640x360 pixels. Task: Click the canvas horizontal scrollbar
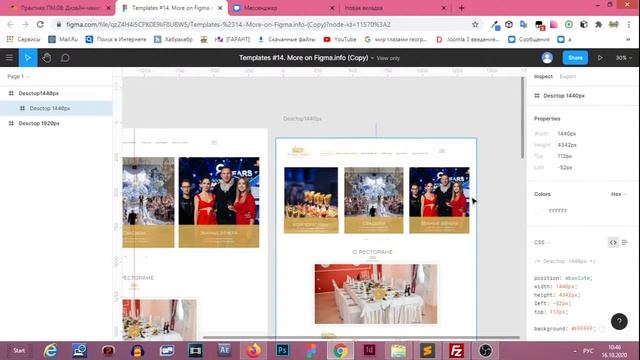pos(361,338)
